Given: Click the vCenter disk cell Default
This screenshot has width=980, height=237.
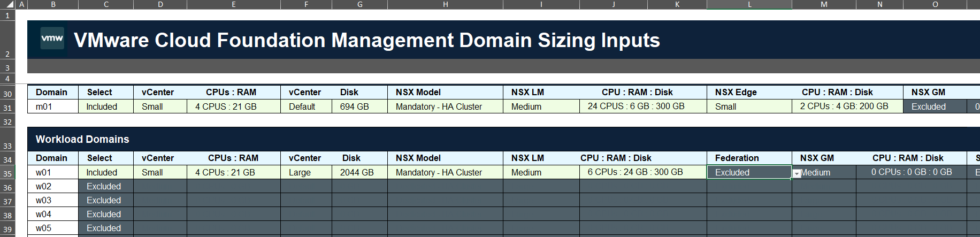Looking at the screenshot, I should point(306,106).
